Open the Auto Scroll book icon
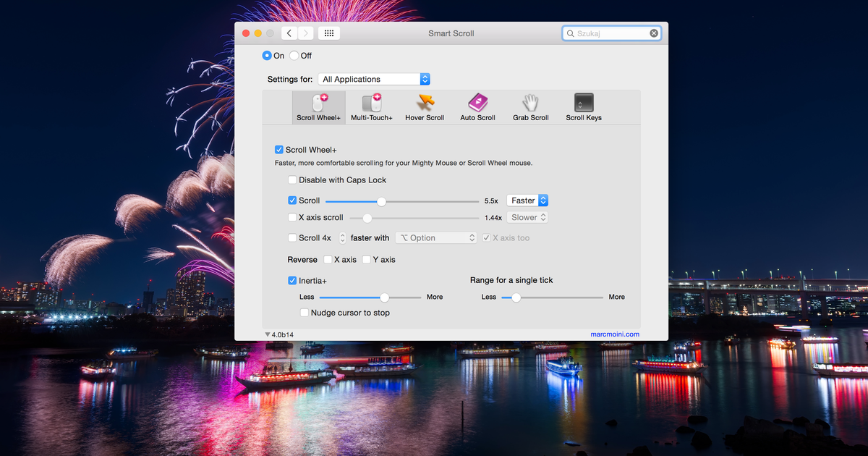Viewport: 868px width, 456px height. point(477,102)
